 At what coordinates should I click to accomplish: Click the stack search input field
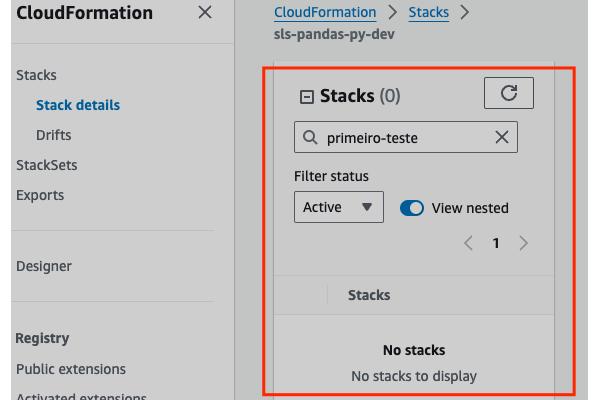(405, 138)
